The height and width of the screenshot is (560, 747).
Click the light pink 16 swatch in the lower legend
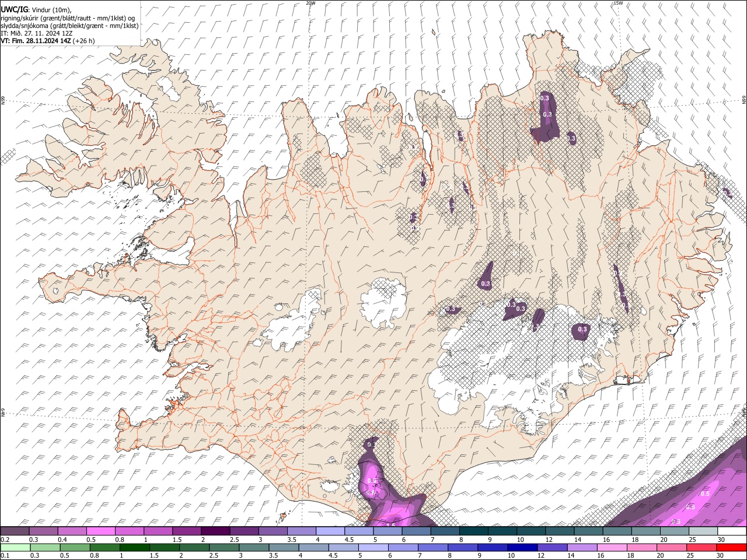point(612,547)
